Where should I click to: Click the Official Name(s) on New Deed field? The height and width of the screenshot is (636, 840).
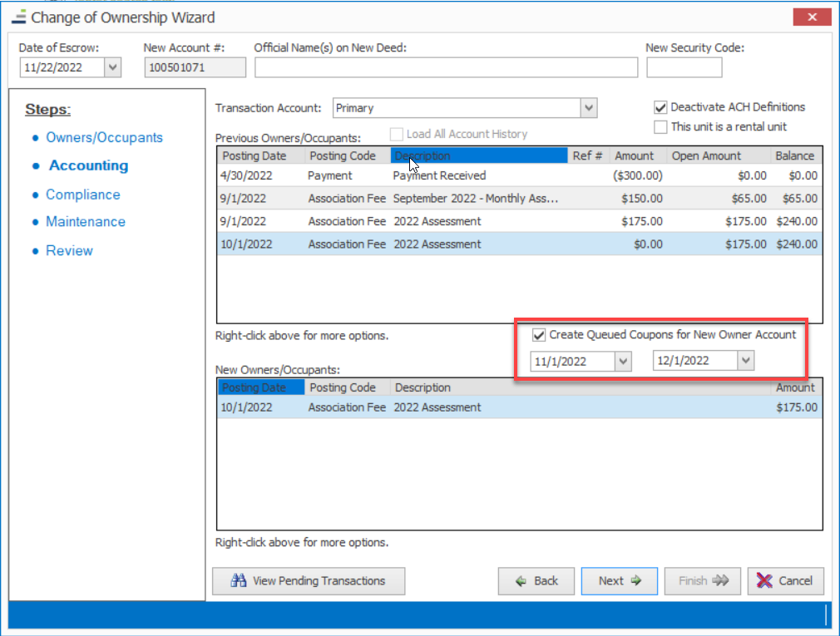click(446, 68)
